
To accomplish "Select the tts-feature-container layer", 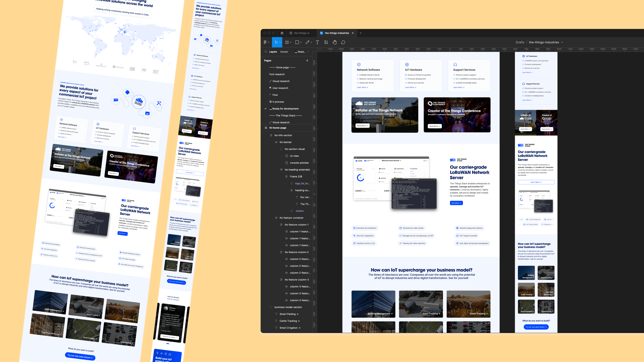I will coord(291,218).
